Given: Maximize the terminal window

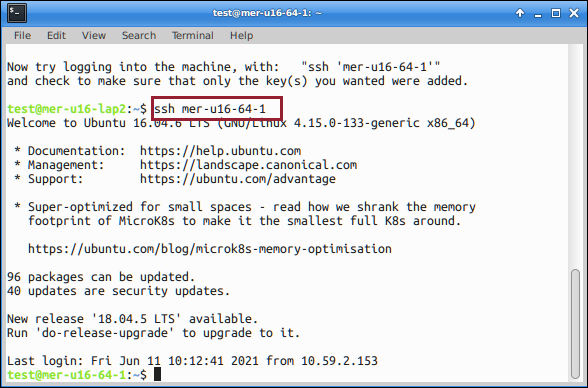Looking at the screenshot, I should pyautogui.click(x=556, y=13).
